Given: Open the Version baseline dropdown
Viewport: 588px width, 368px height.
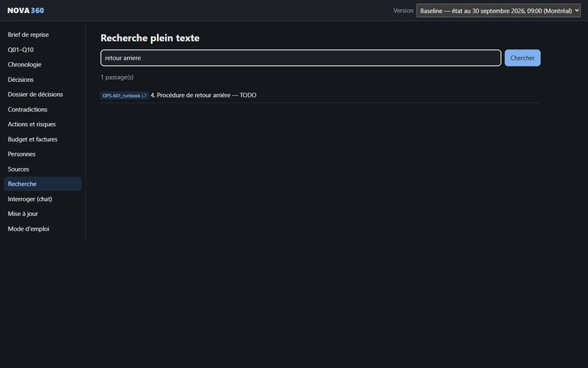Looking at the screenshot, I should [x=498, y=10].
